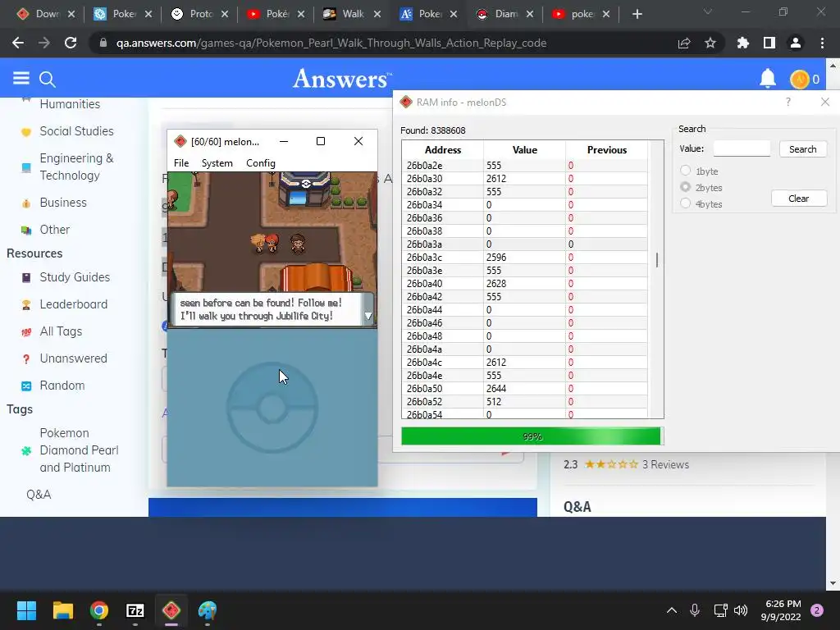The height and width of the screenshot is (630, 840).
Task: Open File Explorer from the taskbar
Action: pos(62,610)
